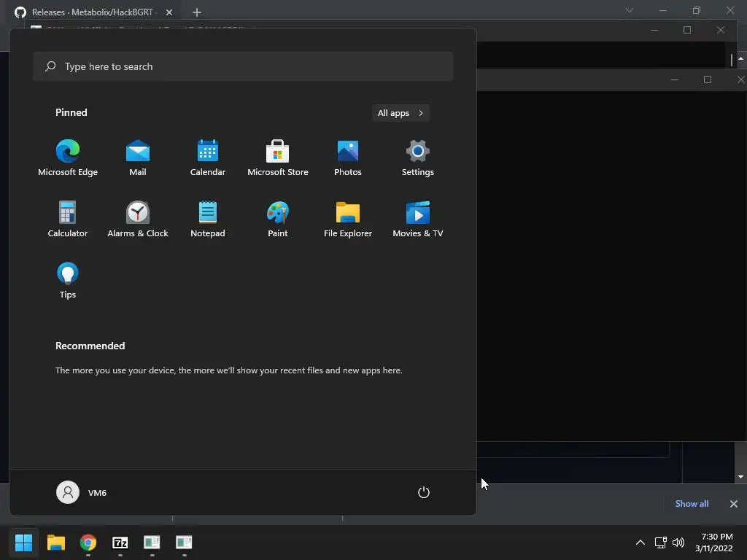Open the Calendar app
This screenshot has width=747, height=560.
pos(208,158)
